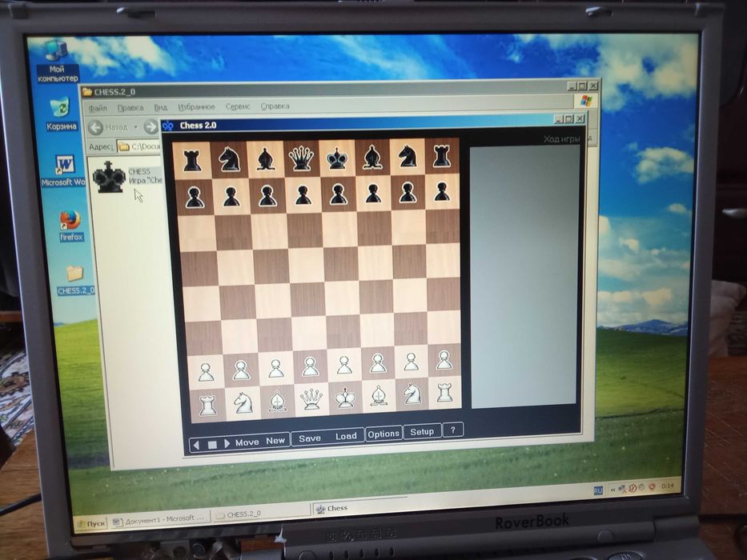Open the Options button
The image size is (747, 560).
384,434
